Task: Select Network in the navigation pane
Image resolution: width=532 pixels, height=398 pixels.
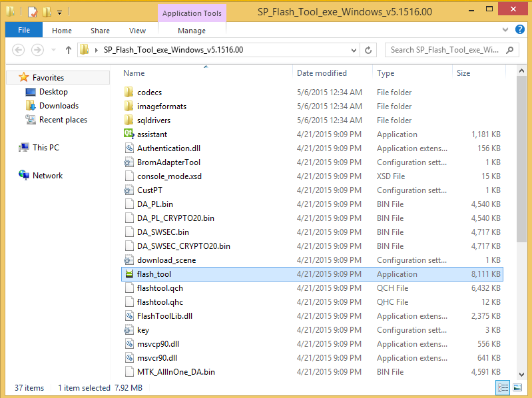Action: 47,175
